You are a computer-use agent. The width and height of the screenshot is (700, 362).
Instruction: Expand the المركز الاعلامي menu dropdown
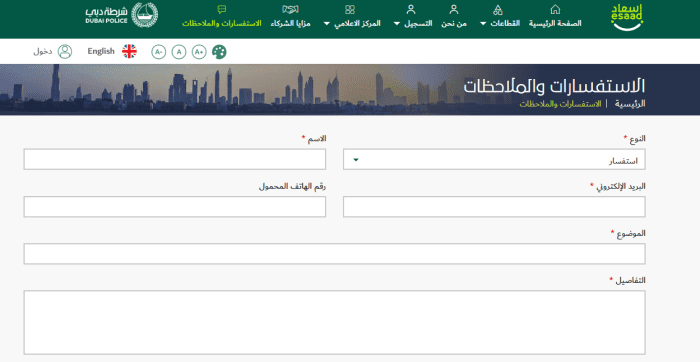[352, 24]
